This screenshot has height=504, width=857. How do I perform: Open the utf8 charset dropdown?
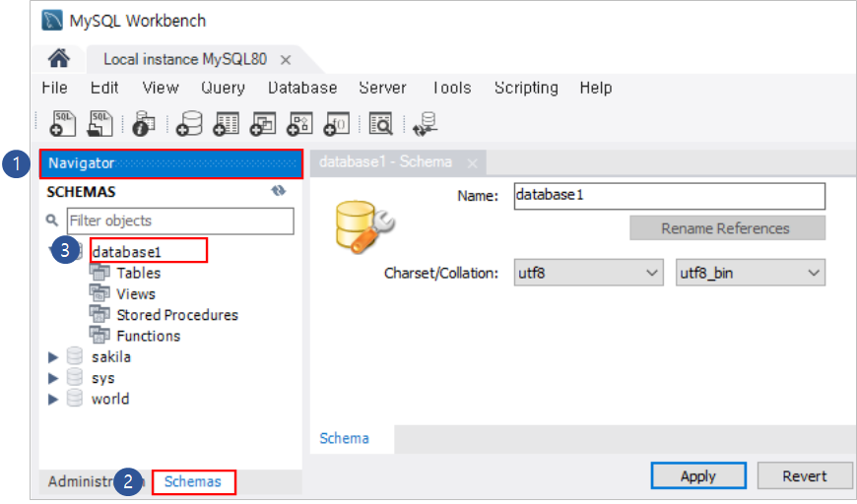pyautogui.click(x=589, y=273)
